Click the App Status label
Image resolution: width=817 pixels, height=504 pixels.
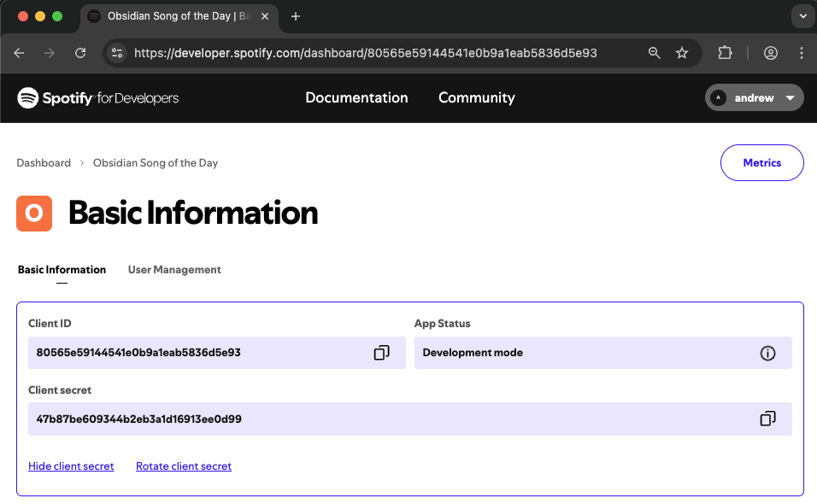click(443, 324)
